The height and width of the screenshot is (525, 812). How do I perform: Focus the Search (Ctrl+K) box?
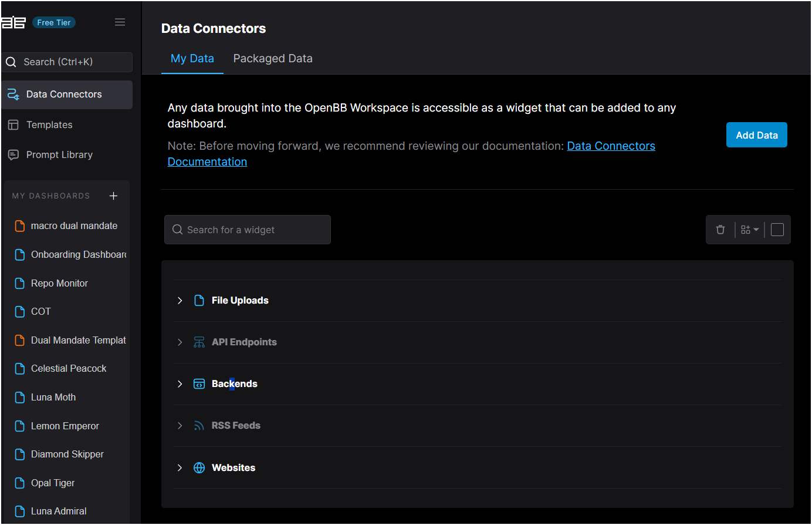tap(67, 62)
